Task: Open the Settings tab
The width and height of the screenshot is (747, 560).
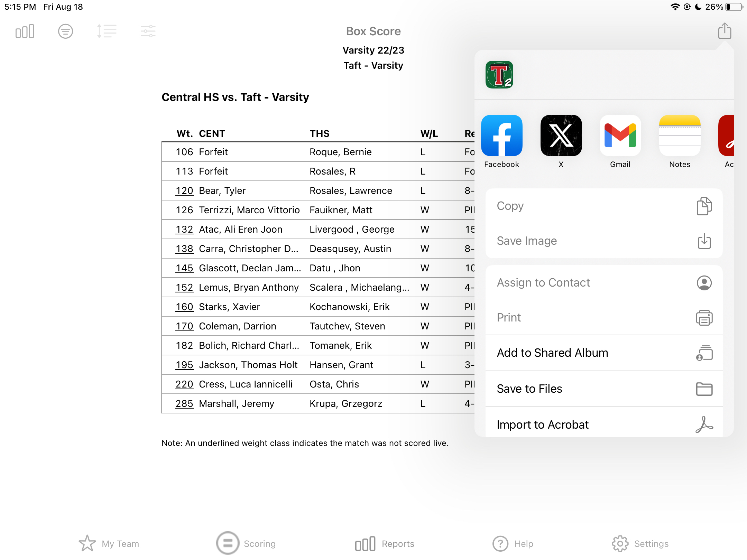Action: [640, 543]
